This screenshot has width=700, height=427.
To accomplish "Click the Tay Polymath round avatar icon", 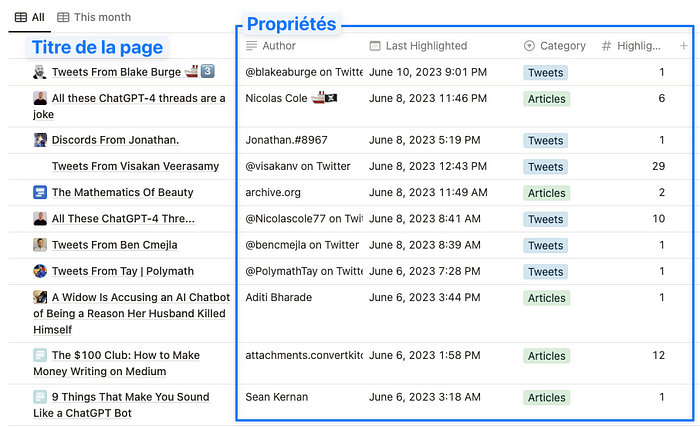I will [x=40, y=271].
